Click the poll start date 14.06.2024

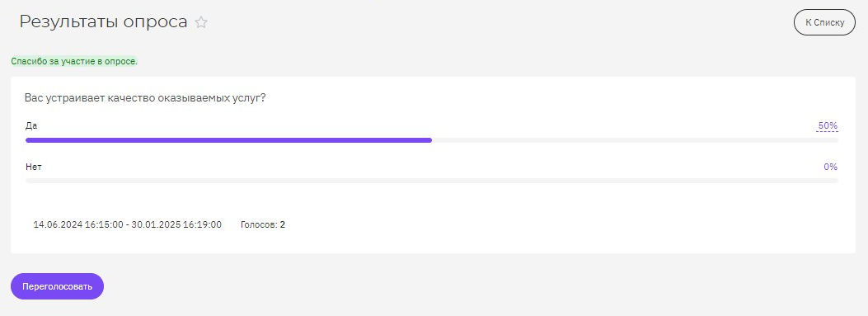pos(59,225)
